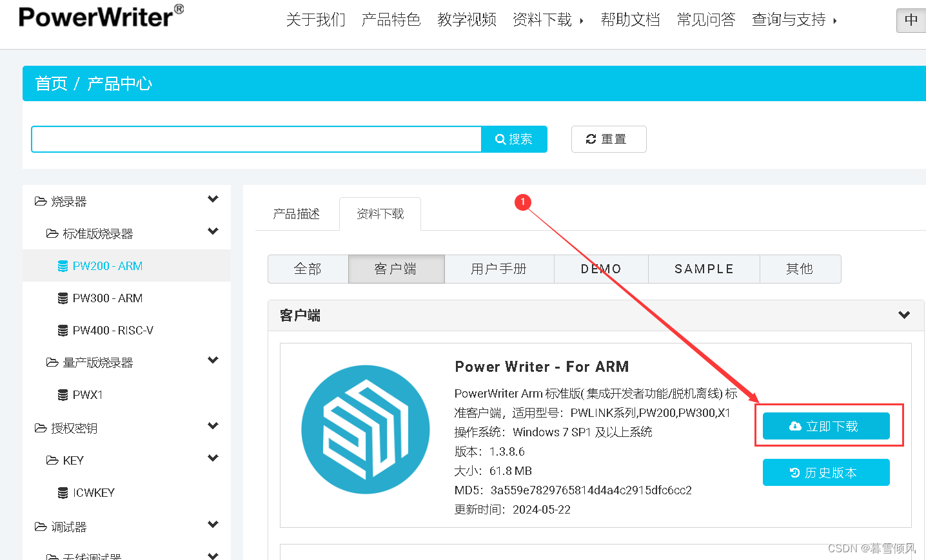926x560 pixels.
Task: Open 帮助文档 in the top navigation
Action: pos(631,20)
